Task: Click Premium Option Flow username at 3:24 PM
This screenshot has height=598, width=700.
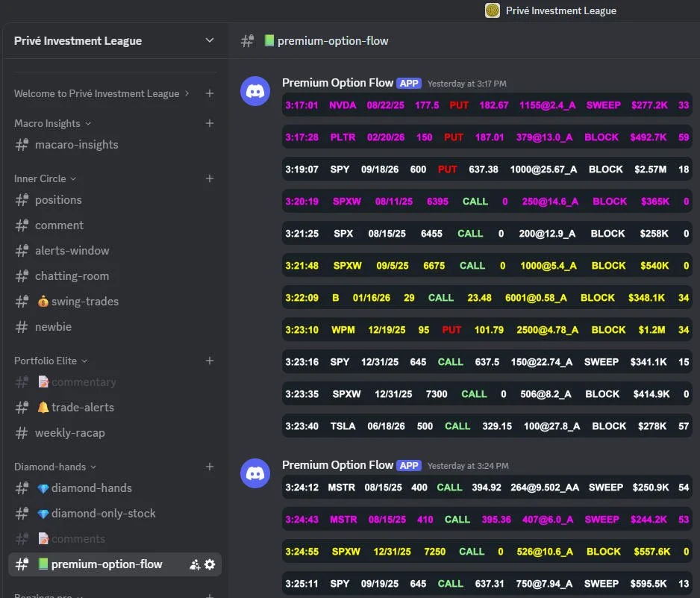Action: click(337, 465)
